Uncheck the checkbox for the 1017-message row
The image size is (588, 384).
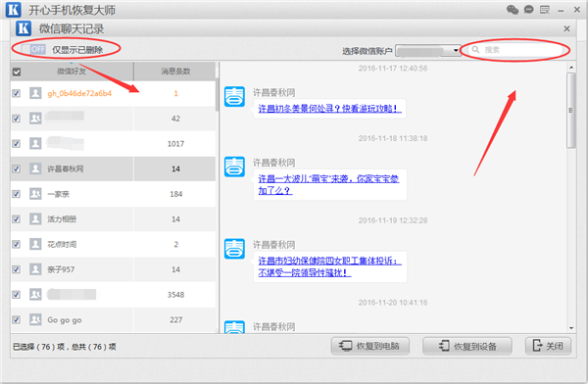[x=16, y=144]
